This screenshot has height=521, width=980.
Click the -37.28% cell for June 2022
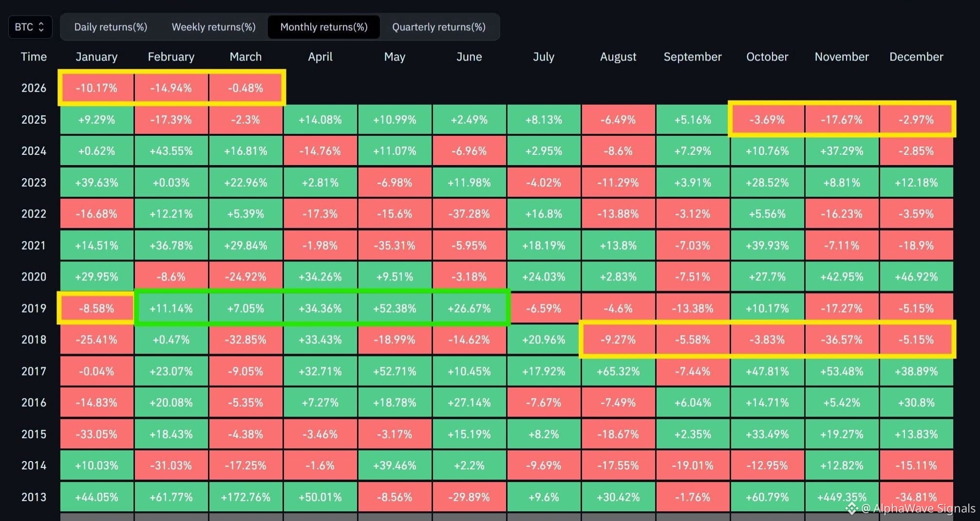click(469, 214)
